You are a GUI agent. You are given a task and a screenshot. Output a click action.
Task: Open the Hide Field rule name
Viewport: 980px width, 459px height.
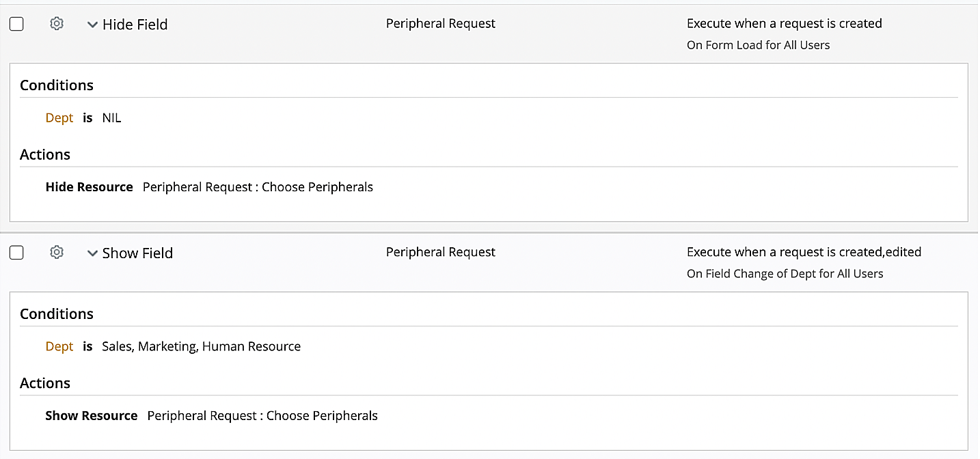(135, 25)
